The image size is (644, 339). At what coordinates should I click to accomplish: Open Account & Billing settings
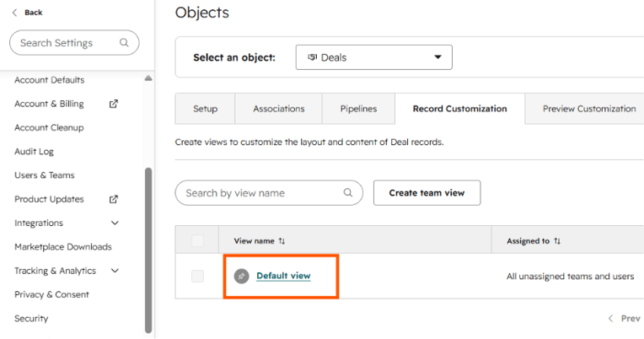tap(49, 104)
